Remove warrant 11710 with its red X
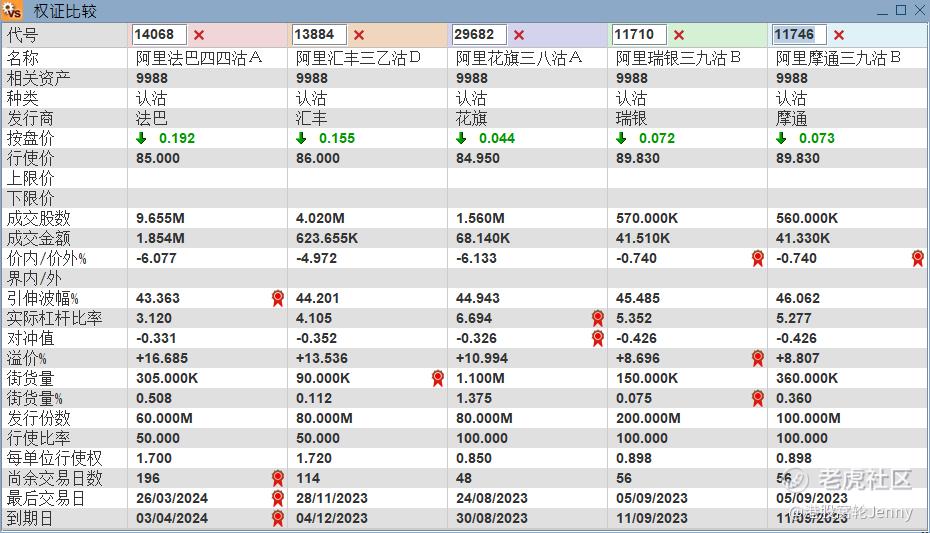 point(679,35)
